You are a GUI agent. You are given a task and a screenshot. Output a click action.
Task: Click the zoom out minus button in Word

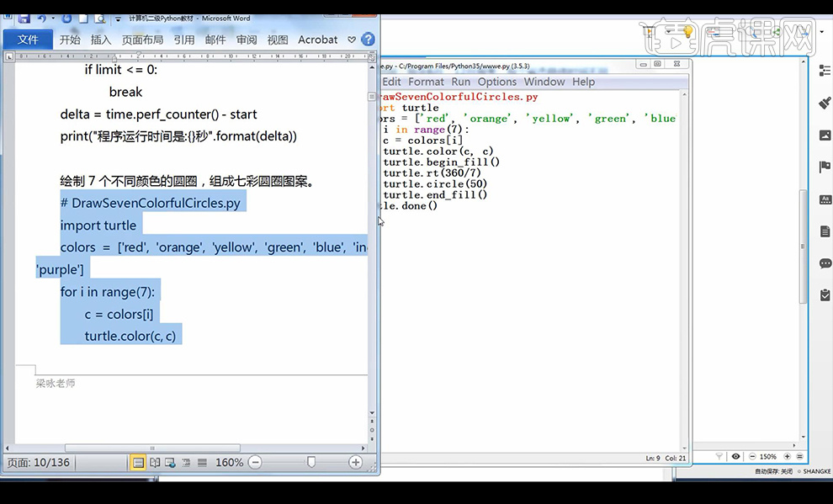(x=255, y=463)
